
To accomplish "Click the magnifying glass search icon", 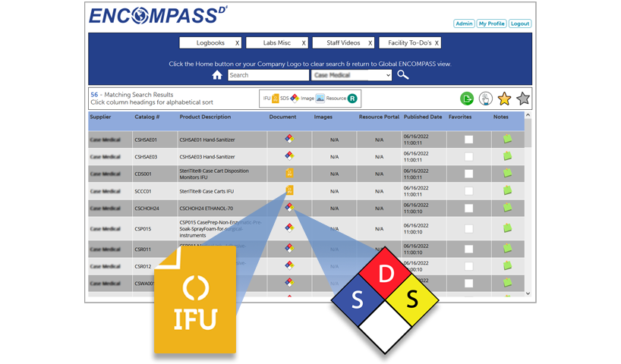I will [x=403, y=75].
